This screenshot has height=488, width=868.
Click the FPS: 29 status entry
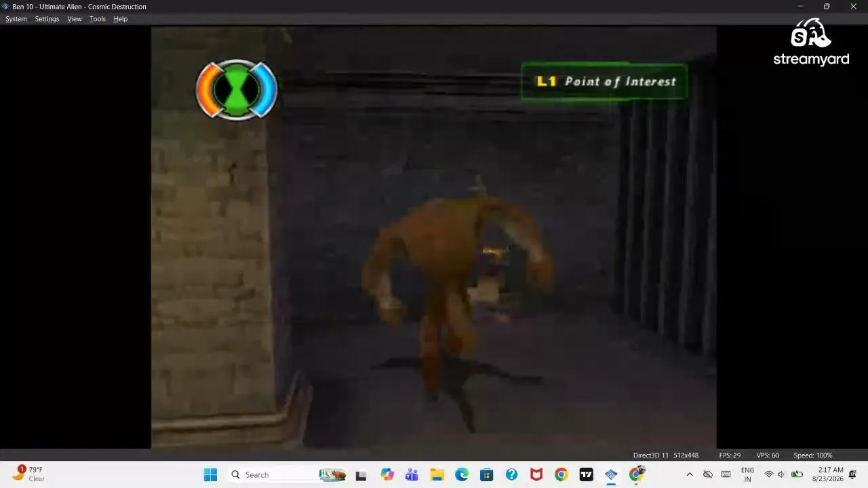click(x=730, y=455)
